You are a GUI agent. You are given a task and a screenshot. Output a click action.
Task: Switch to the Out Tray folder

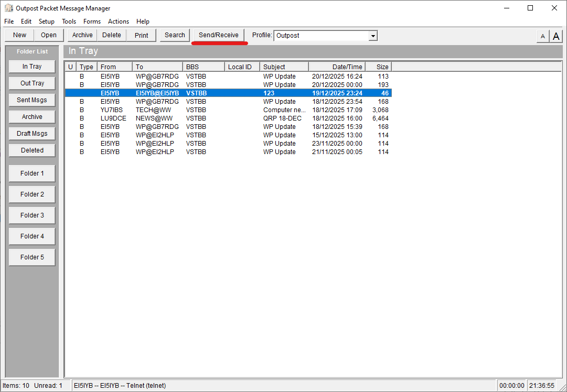tap(32, 83)
